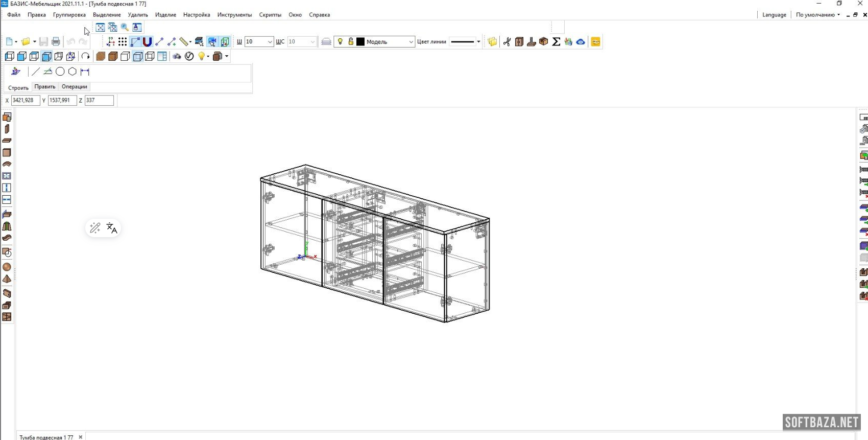Switch to the Операции tab
The width and height of the screenshot is (868, 440).
click(x=75, y=87)
